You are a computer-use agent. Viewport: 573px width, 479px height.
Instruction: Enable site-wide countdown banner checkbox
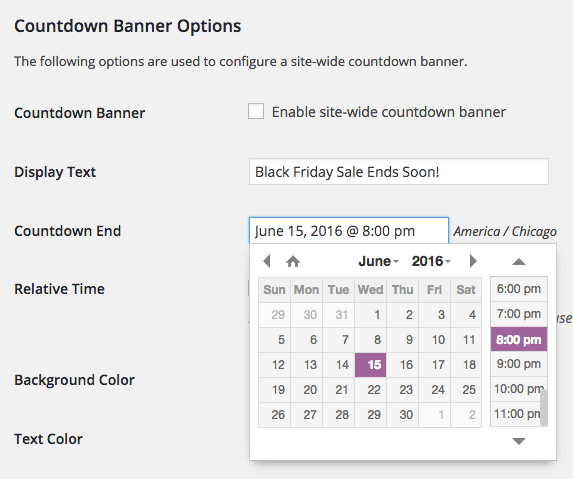click(x=256, y=111)
